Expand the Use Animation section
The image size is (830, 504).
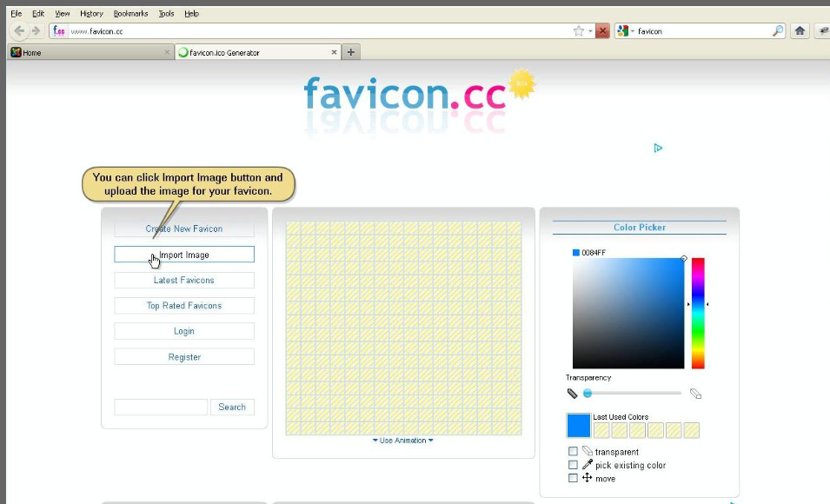click(402, 441)
